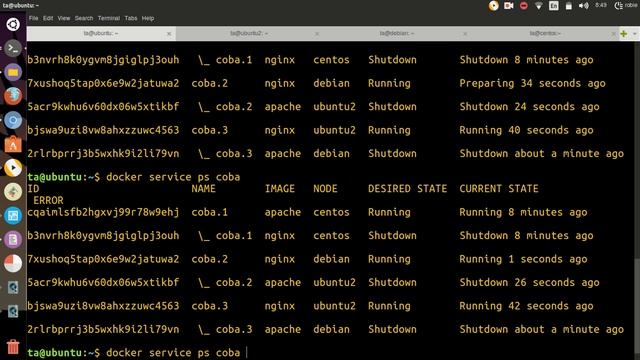Viewport: 640px width, 360px height.
Task: Switch to the ta@ubuntu2 terminal tab
Action: click(249, 33)
